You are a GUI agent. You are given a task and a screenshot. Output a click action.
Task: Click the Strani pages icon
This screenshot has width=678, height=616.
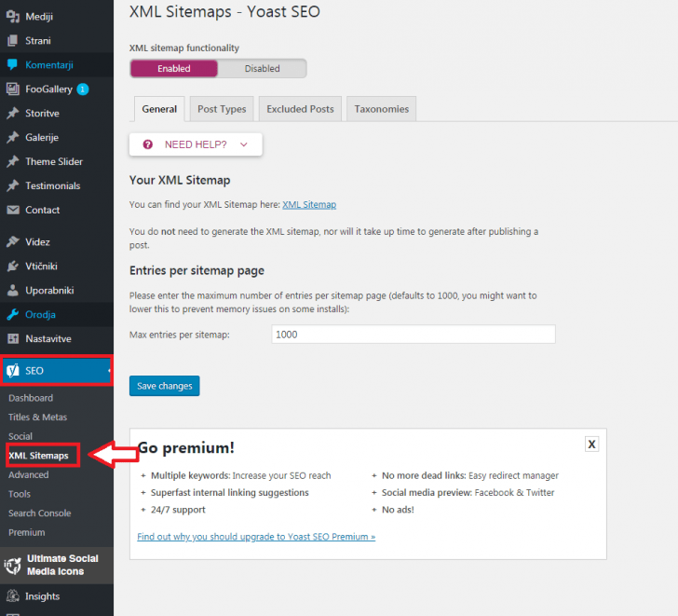click(x=13, y=41)
